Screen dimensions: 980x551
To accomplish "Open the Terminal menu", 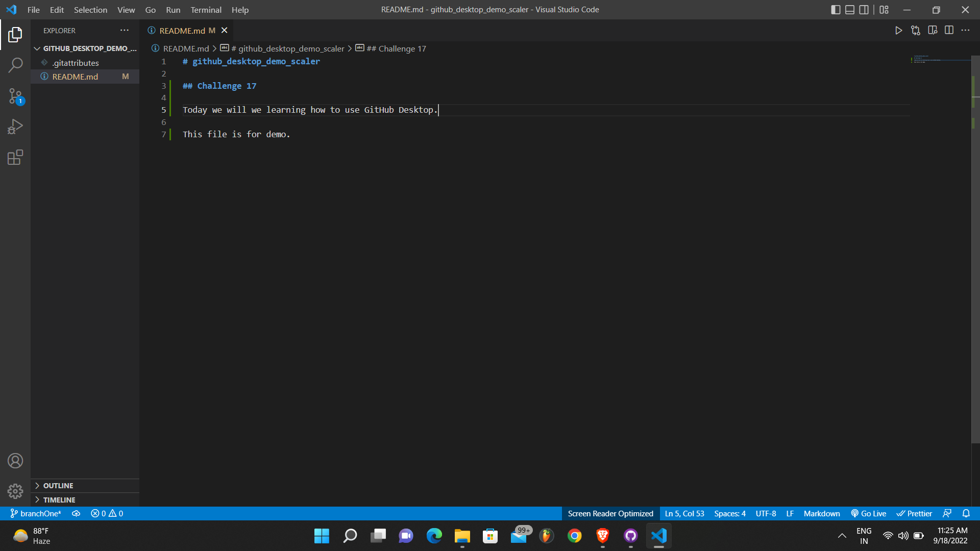I will pyautogui.click(x=206, y=10).
